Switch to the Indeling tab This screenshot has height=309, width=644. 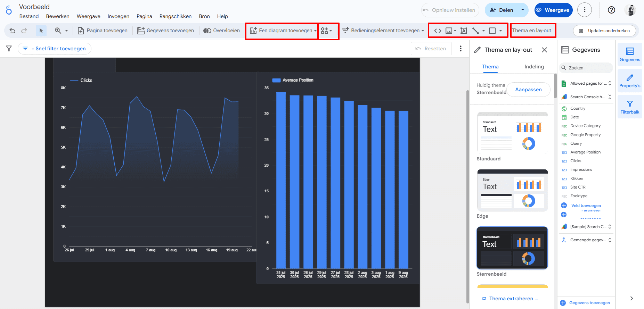click(x=534, y=67)
